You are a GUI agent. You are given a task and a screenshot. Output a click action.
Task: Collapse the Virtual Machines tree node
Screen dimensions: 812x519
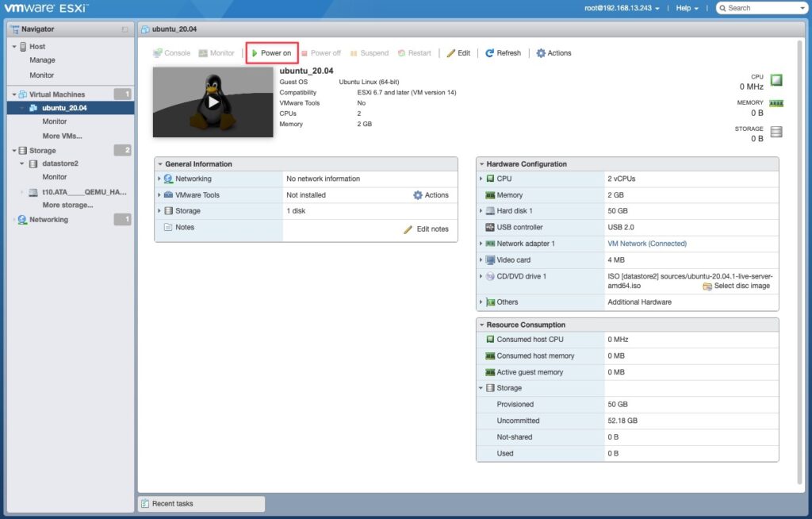(14, 94)
